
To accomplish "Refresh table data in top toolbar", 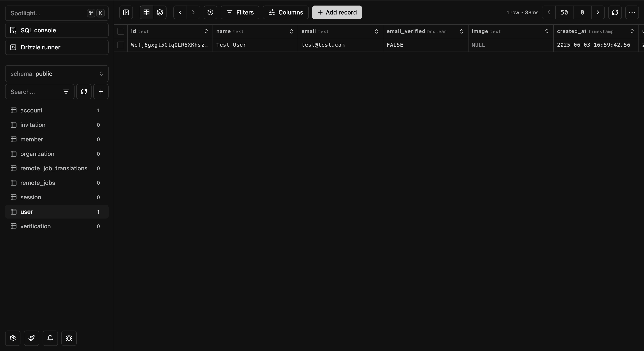I will 615,13.
